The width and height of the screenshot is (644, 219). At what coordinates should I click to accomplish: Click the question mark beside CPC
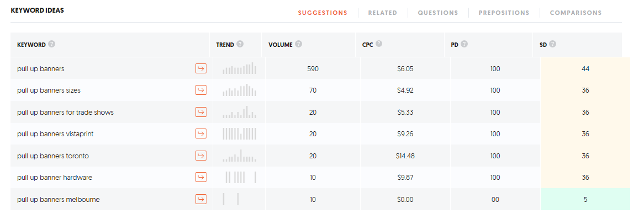379,44
